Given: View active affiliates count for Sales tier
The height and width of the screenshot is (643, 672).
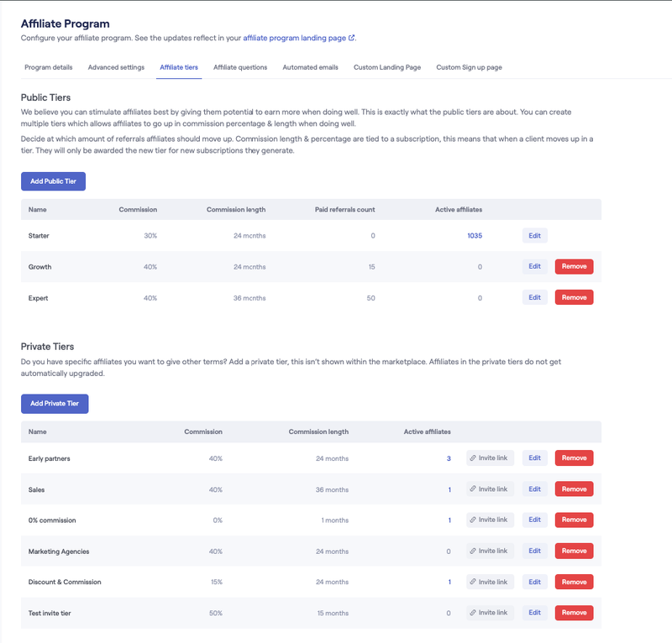Looking at the screenshot, I should pos(449,489).
